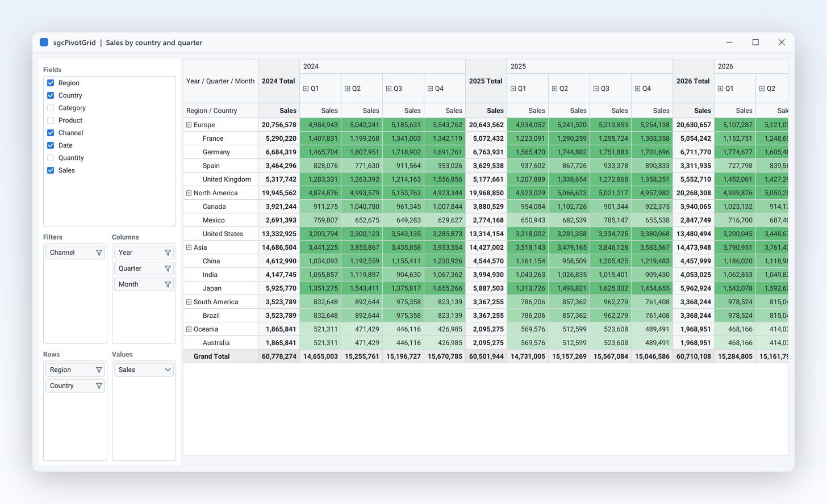
Task: Collapse the Oceania row group
Action: pyautogui.click(x=189, y=329)
